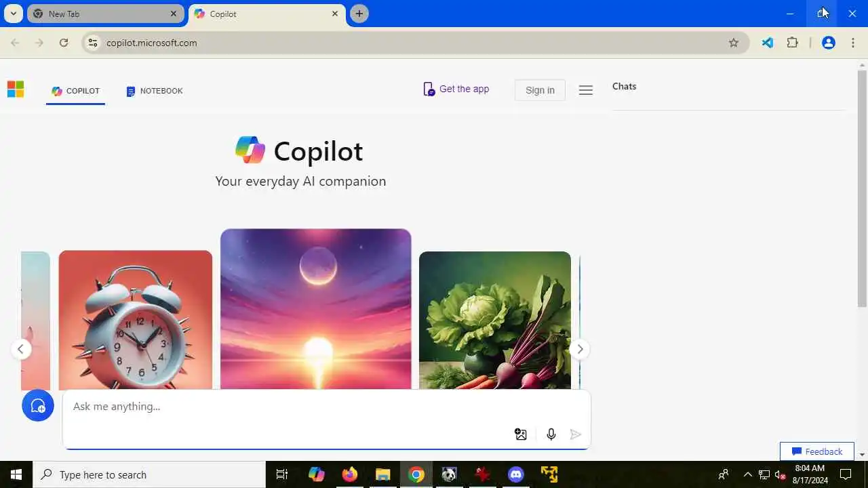Click the browser back arrow
Viewport: 868px width, 488px height.
15,43
